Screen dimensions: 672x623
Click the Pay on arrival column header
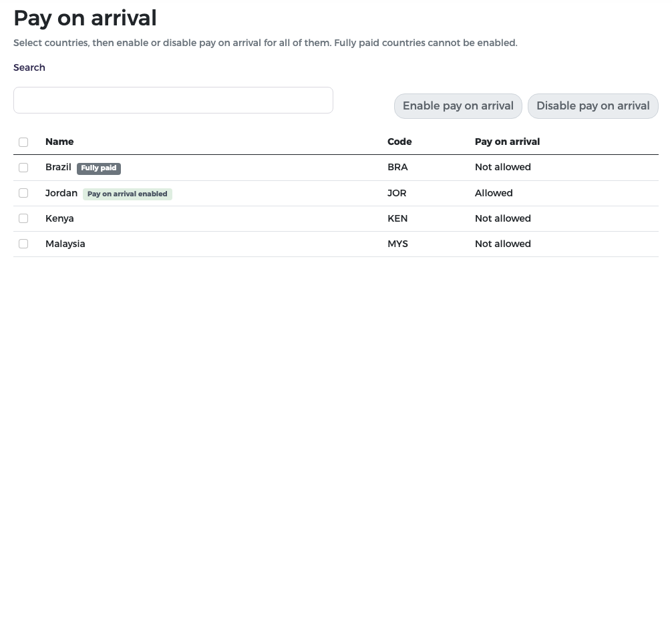pos(508,142)
